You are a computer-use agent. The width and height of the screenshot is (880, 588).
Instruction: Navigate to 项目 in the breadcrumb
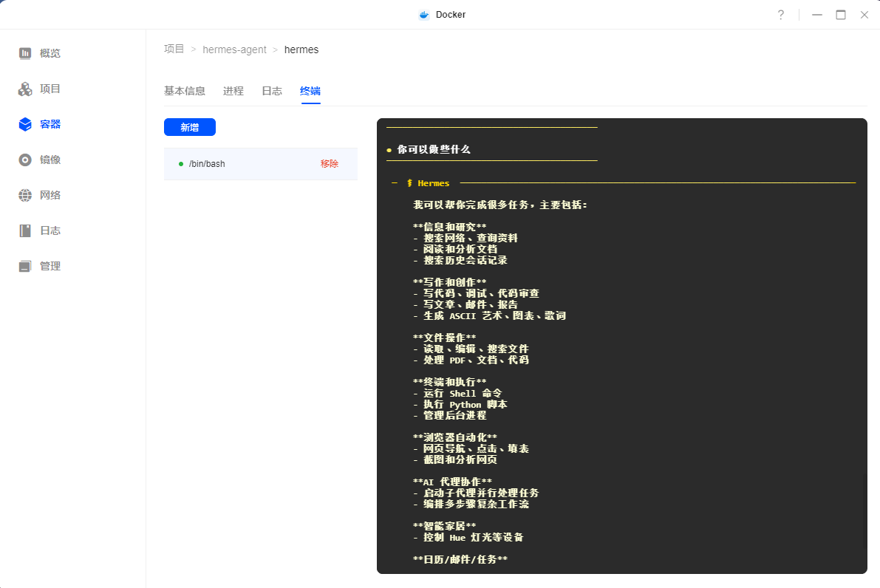pyautogui.click(x=174, y=49)
